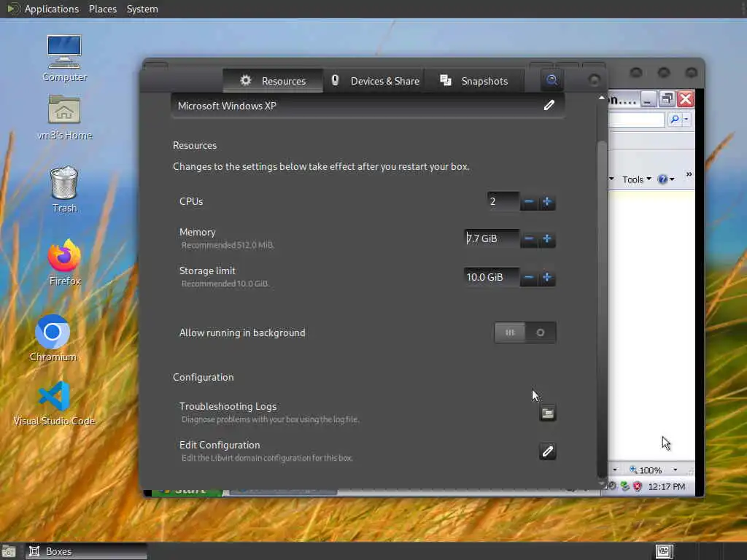Increase Storage limit with plus button
The height and width of the screenshot is (560, 747).
click(x=547, y=277)
